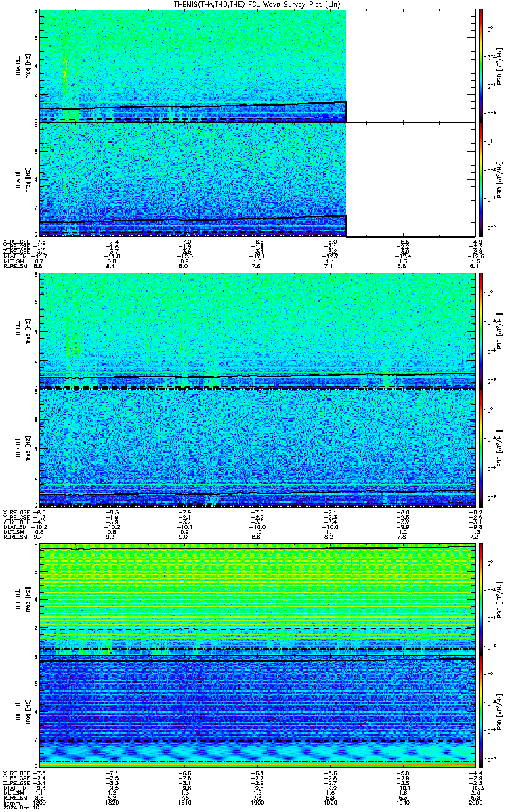The height and width of the screenshot is (812, 508).
Task: Select the THD BL spectrogram panel
Action: (x=257, y=331)
